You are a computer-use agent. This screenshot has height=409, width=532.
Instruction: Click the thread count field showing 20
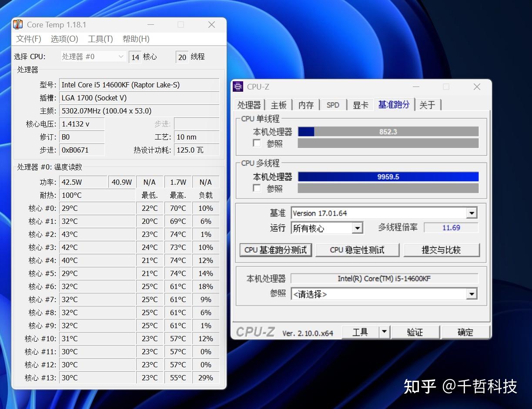click(x=182, y=57)
